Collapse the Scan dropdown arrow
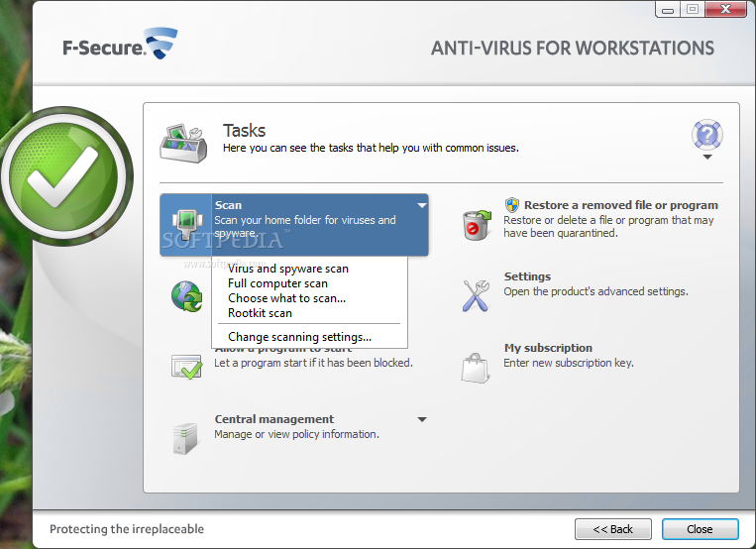The width and height of the screenshot is (756, 549). [x=422, y=205]
